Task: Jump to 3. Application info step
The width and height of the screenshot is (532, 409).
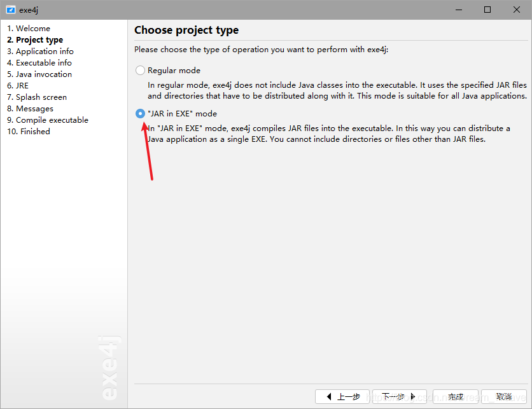Action: pyautogui.click(x=40, y=52)
